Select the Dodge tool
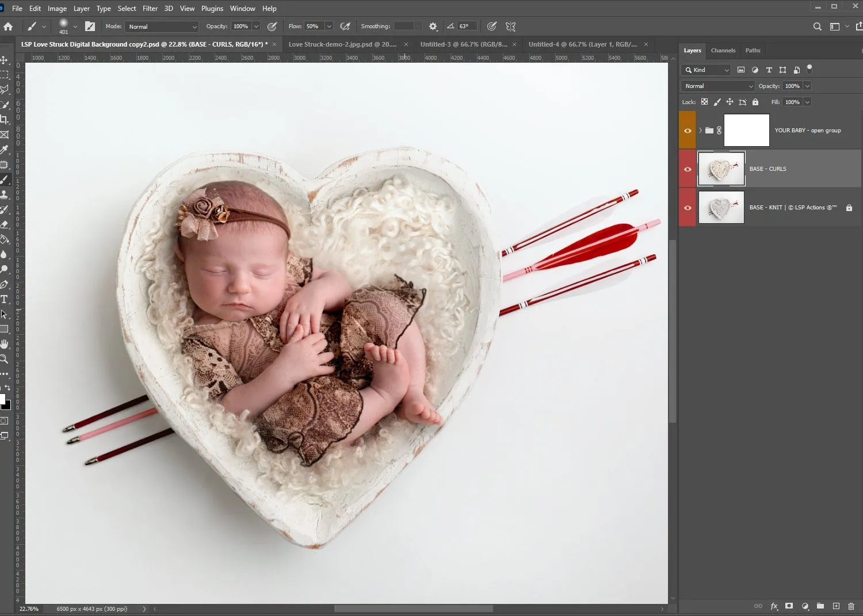 (4, 269)
